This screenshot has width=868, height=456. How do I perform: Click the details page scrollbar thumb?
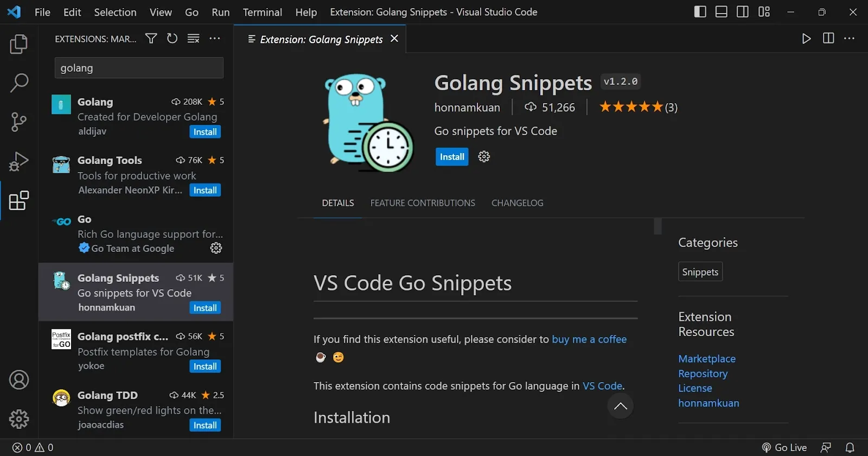point(658,226)
